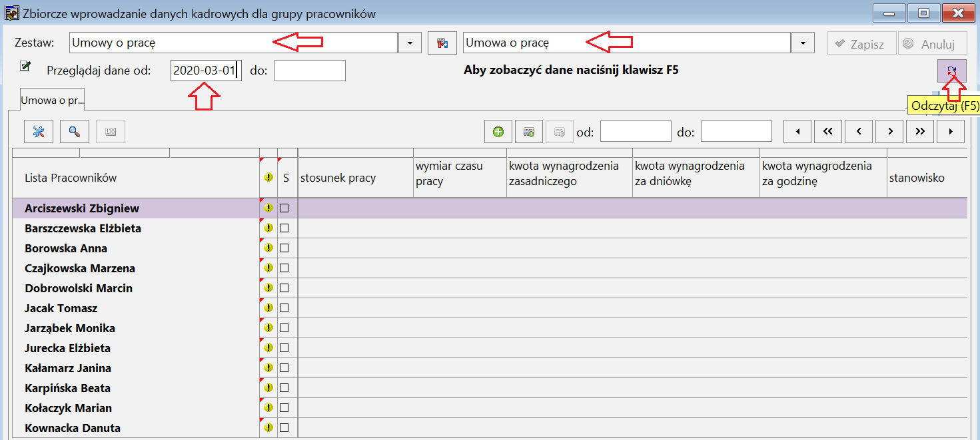980x440 pixels.
Task: Tick the S checkbox for Kownacka Danuta
Action: [x=284, y=428]
